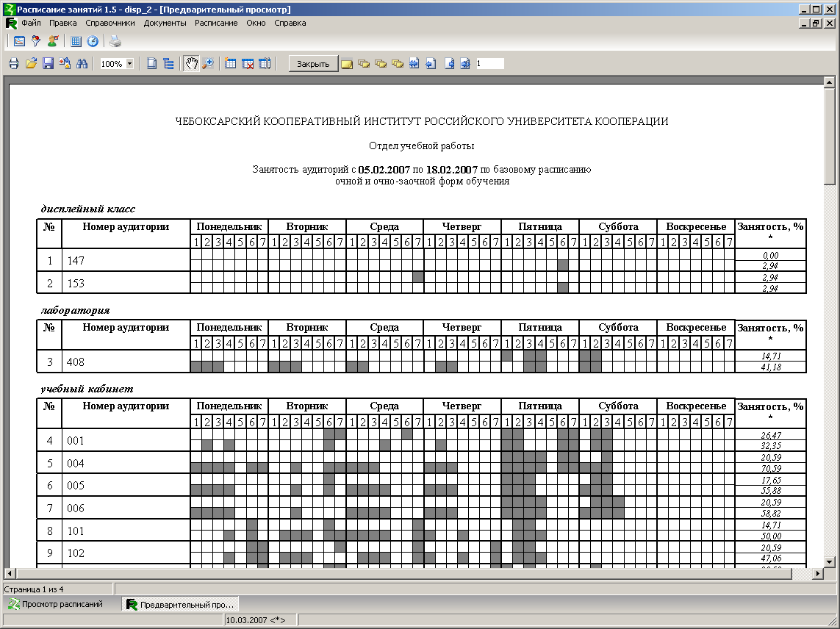This screenshot has width=840, height=629.
Task: Open the zoom percentage dropdown arrow
Action: coord(129,64)
